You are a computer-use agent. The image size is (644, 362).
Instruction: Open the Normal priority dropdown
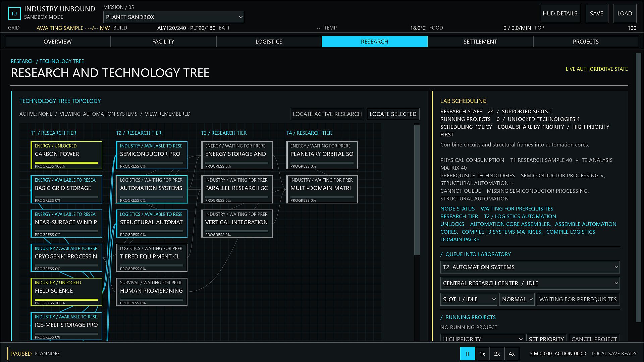pos(517,299)
